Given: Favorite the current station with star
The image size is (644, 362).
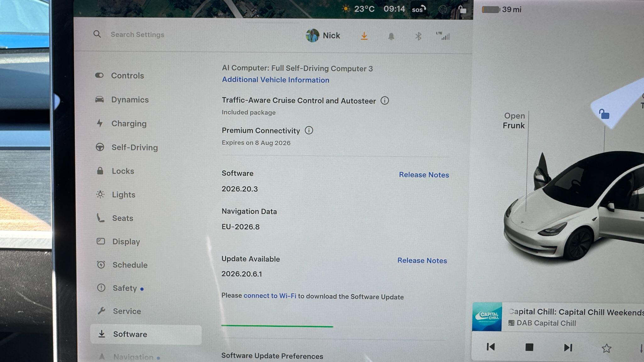Looking at the screenshot, I should (x=606, y=348).
